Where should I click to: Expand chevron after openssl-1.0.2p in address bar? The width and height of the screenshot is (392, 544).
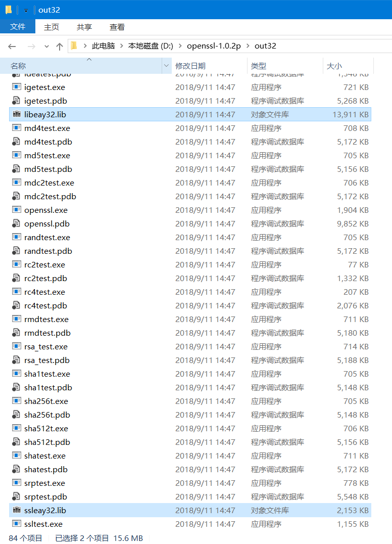(x=248, y=46)
